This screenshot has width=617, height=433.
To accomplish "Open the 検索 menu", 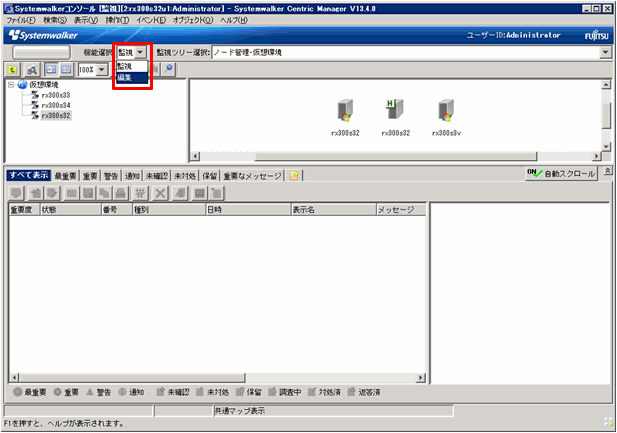I will 55,20.
